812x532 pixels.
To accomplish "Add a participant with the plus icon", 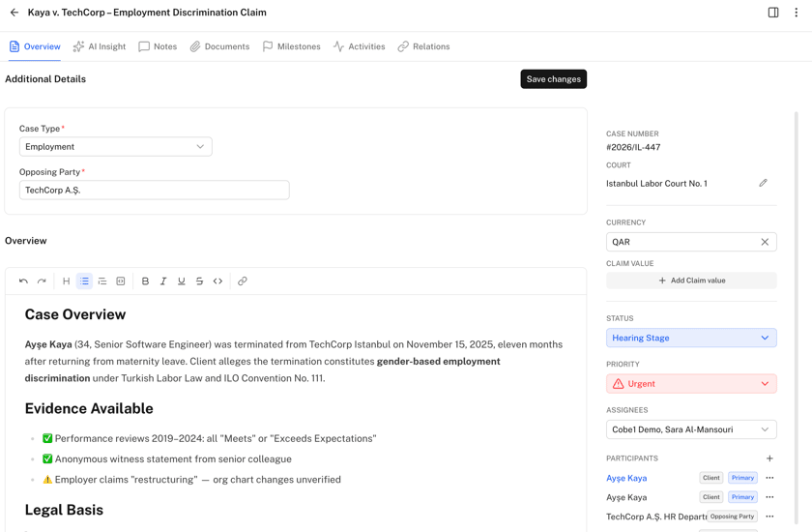I will tap(770, 458).
